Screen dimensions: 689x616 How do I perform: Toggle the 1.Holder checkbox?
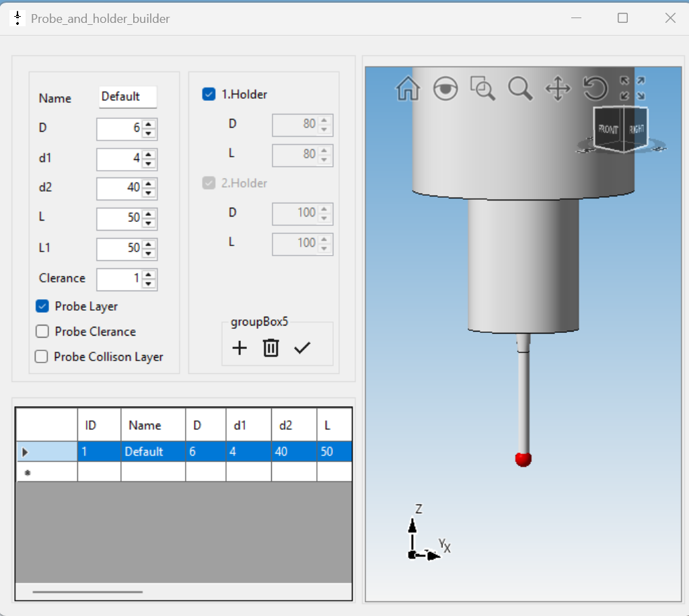tap(209, 94)
